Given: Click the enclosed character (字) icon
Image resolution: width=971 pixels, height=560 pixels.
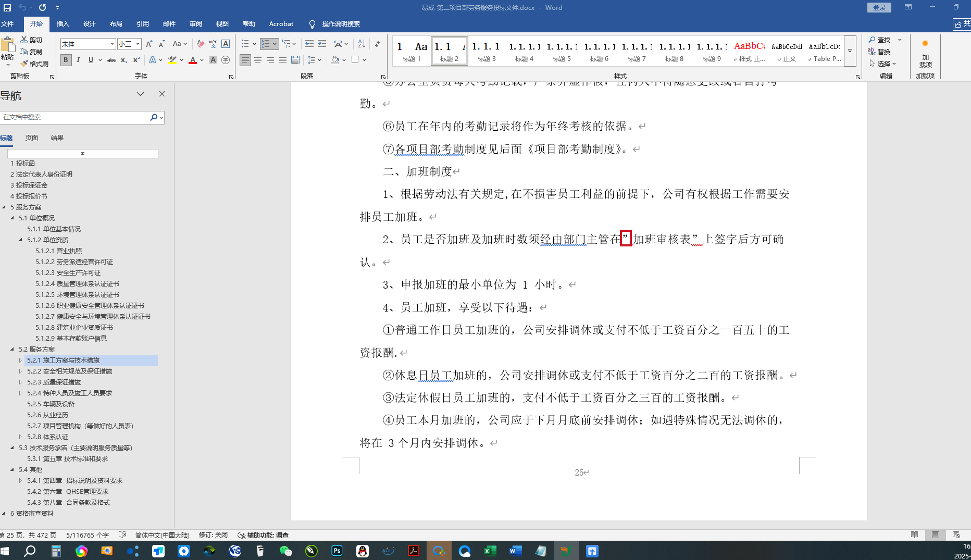Looking at the screenshot, I should [x=226, y=60].
